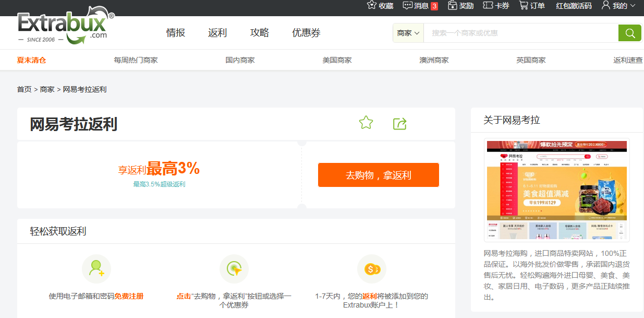Open the 返利 menu item
644x318 pixels.
[x=217, y=33]
